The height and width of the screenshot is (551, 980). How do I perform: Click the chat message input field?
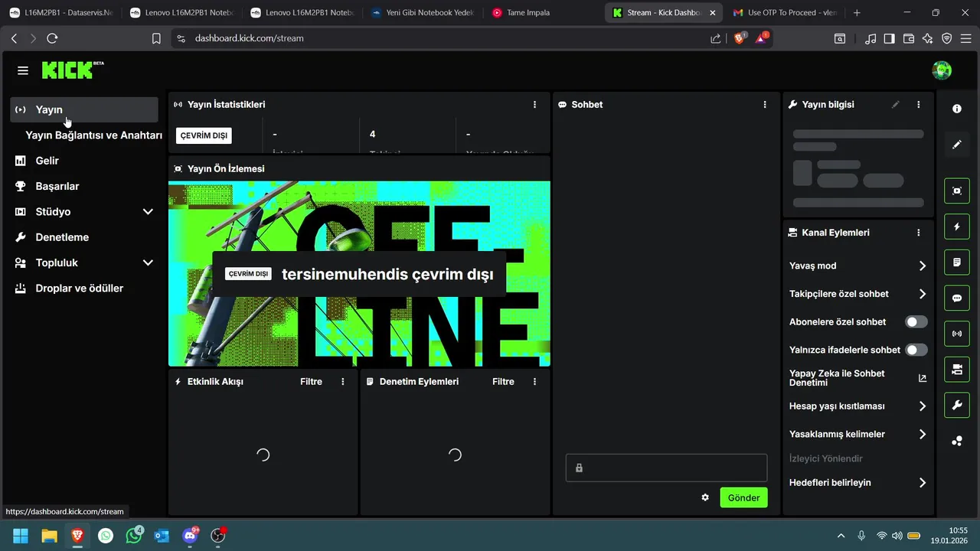click(666, 468)
